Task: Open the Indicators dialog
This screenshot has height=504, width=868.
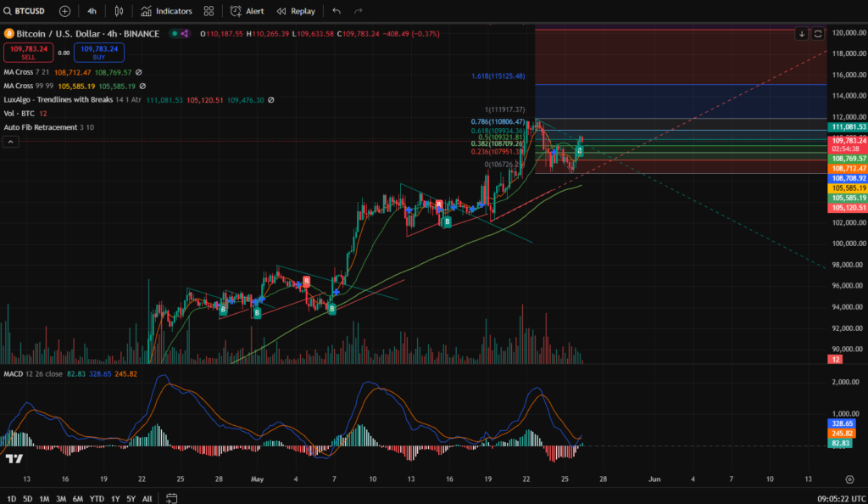Action: point(166,11)
